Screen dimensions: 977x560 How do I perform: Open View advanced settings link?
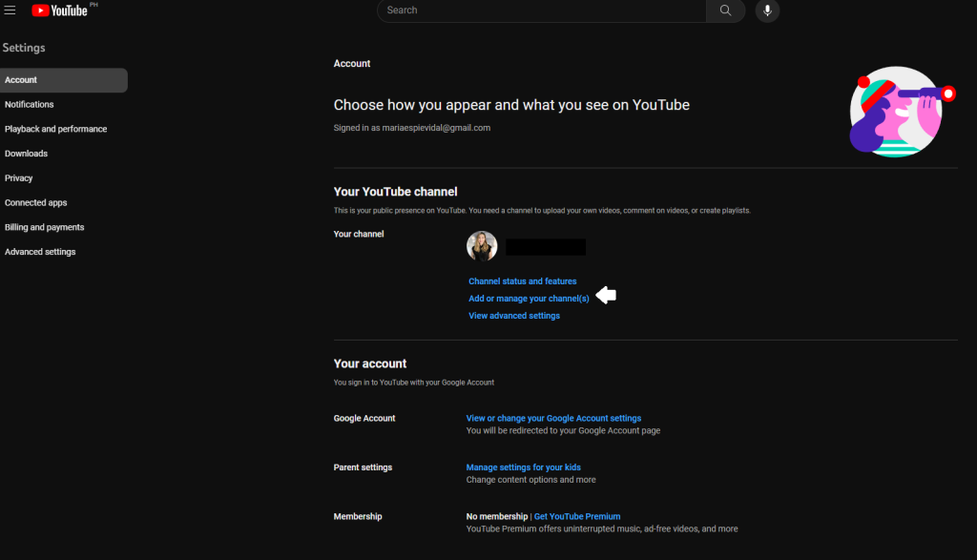tap(514, 316)
